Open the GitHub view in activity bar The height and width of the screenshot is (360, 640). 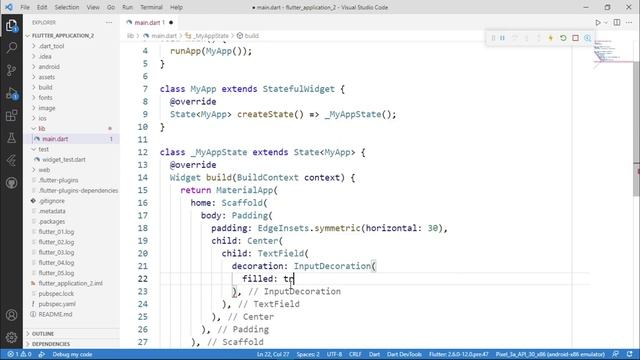tap(11, 183)
